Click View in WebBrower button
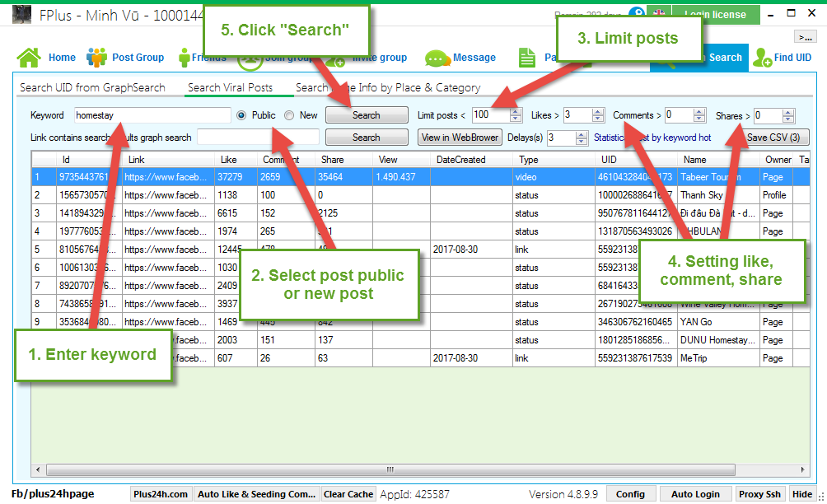This screenshot has height=504, width=827. point(460,137)
